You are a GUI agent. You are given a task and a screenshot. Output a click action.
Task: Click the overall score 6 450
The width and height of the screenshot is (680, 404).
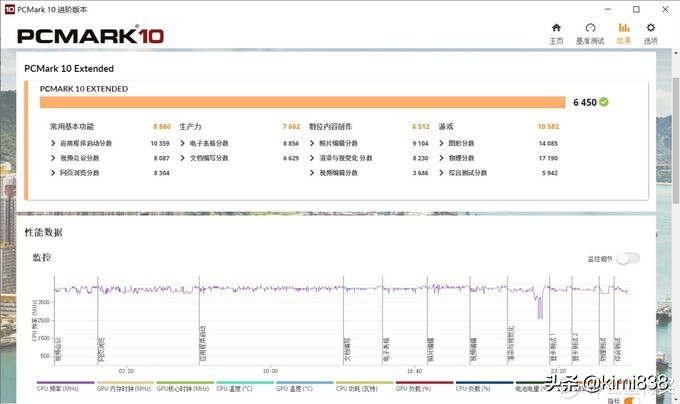tap(585, 102)
